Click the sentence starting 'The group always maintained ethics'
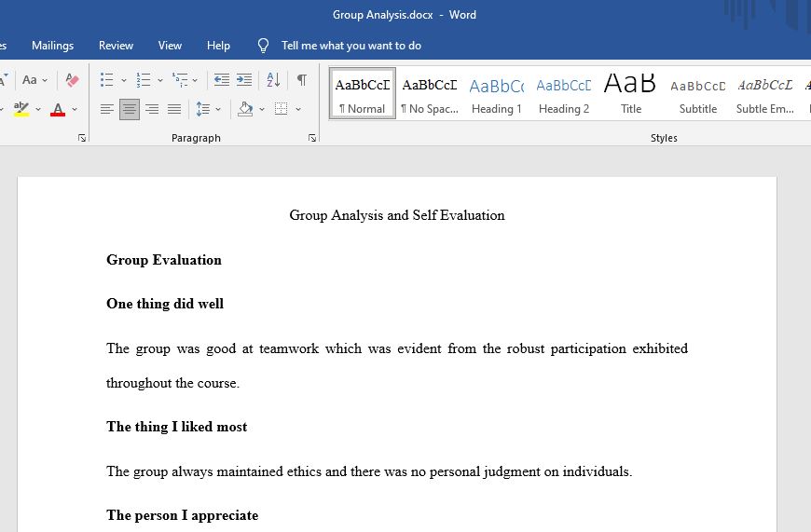 [x=369, y=471]
